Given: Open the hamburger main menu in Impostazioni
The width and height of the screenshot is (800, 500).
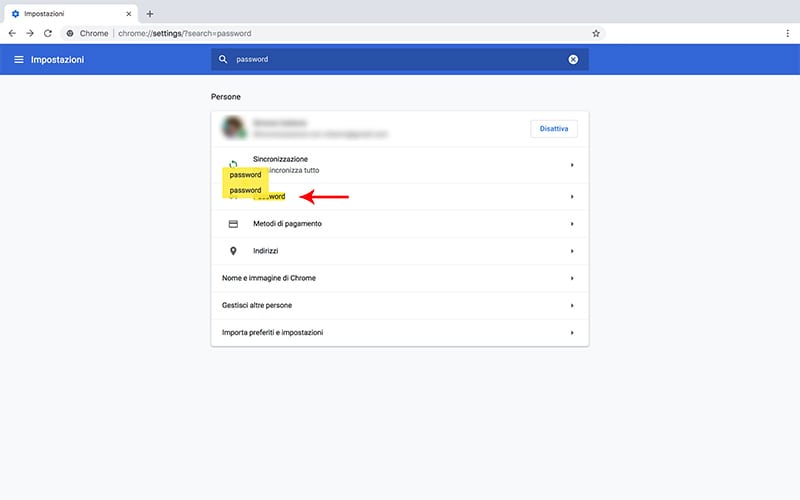Looking at the screenshot, I should pyautogui.click(x=18, y=60).
